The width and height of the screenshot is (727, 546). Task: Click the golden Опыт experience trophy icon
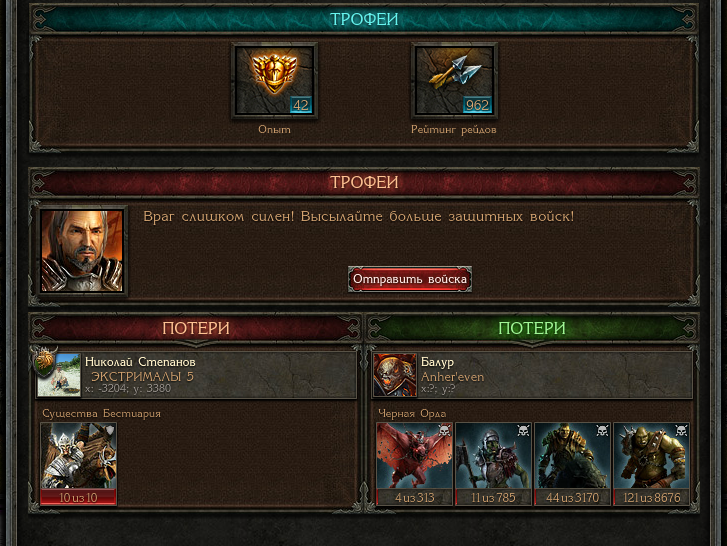tap(274, 81)
